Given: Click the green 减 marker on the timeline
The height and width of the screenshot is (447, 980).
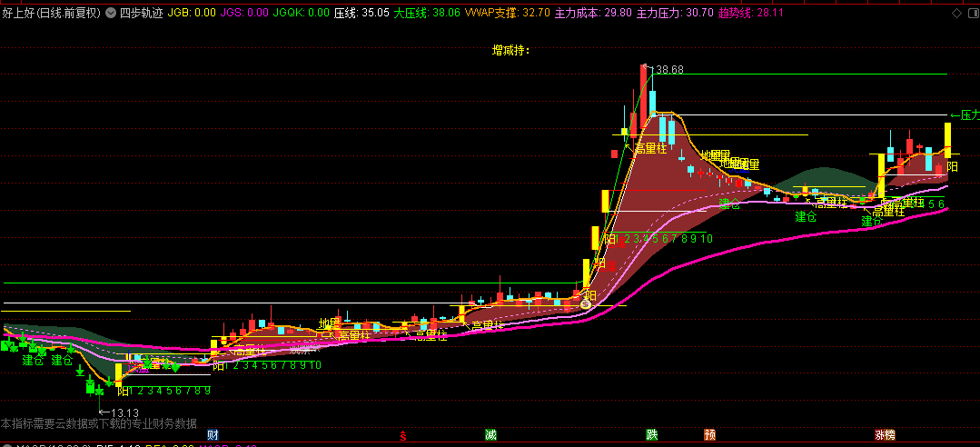Looking at the screenshot, I should coord(490,434).
